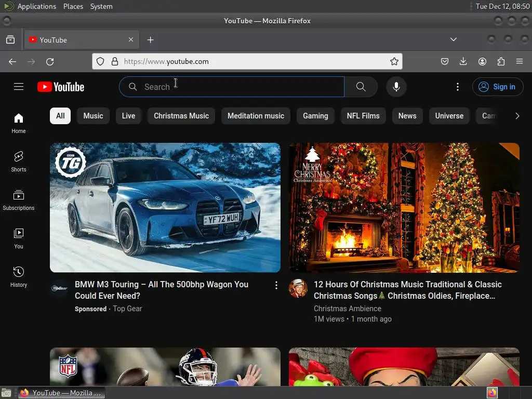
Task: Click the Firefox back arrow
Action: [x=12, y=61]
